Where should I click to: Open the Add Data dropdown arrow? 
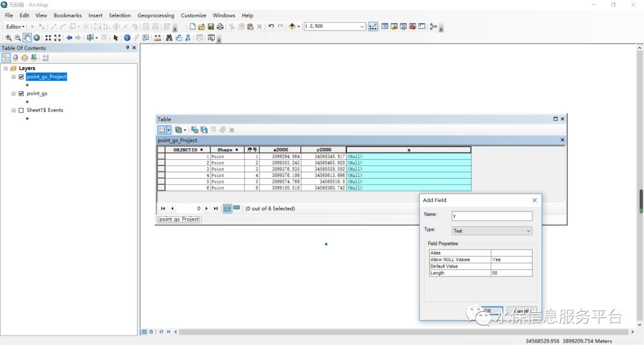pos(299,26)
